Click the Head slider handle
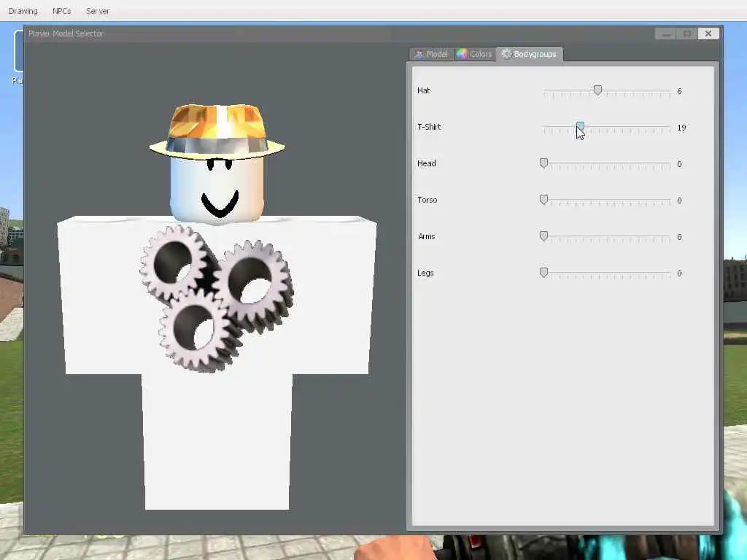The width and height of the screenshot is (747, 560). pos(543,163)
